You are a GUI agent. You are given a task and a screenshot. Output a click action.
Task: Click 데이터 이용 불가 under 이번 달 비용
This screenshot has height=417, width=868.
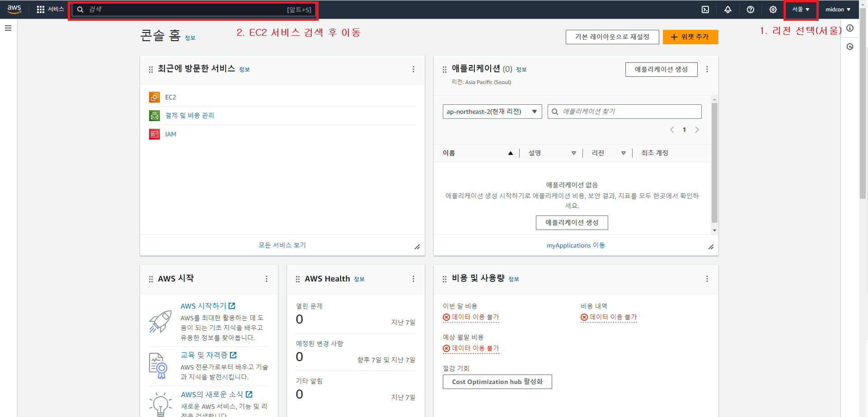[x=471, y=317]
